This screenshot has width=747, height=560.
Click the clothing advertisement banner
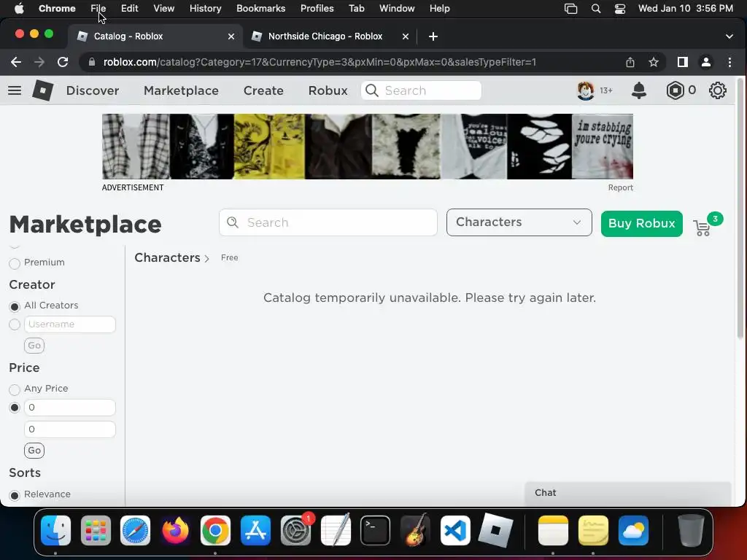(368, 147)
